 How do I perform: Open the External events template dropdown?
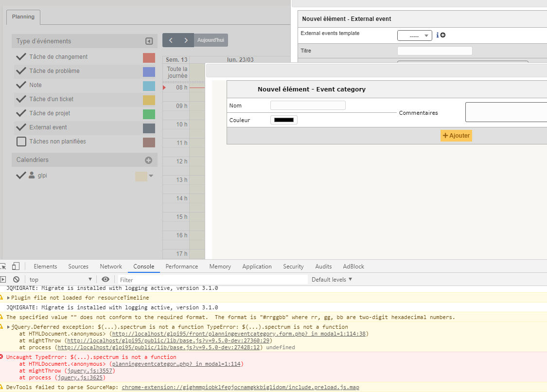pos(414,35)
